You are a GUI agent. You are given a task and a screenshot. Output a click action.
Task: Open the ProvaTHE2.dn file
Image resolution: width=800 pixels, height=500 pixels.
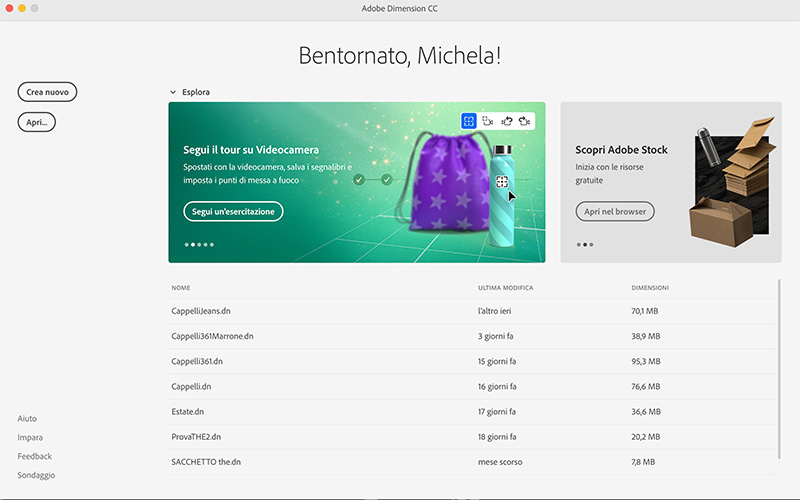click(196, 436)
